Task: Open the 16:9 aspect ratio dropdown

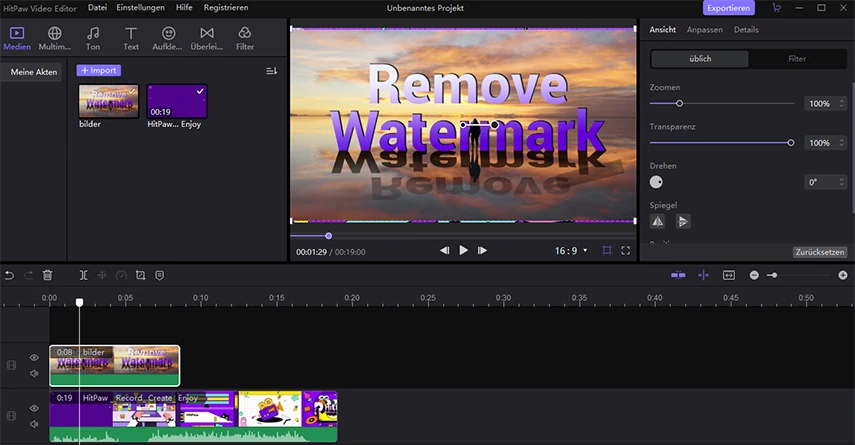Action: pyautogui.click(x=571, y=251)
